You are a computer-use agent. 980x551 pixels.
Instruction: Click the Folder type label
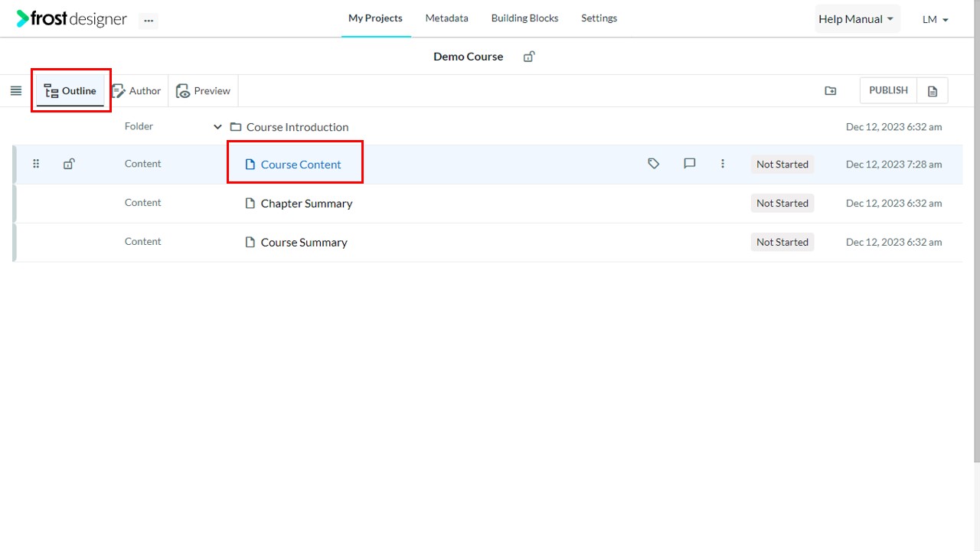pos(139,126)
